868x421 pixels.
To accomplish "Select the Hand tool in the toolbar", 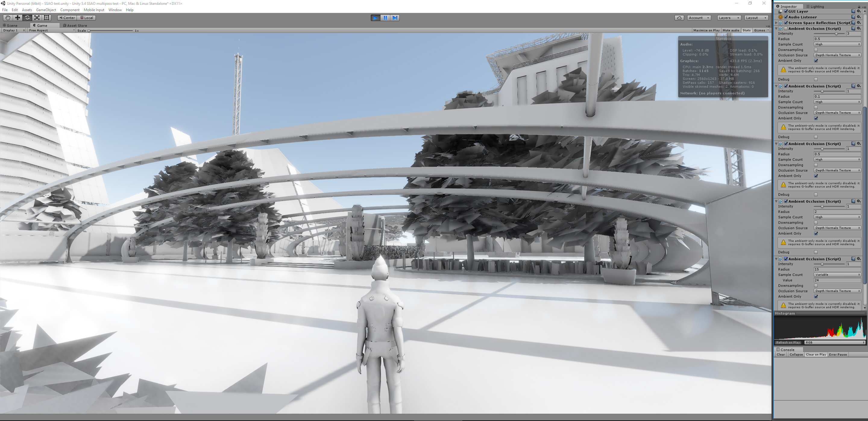I will (x=8, y=17).
